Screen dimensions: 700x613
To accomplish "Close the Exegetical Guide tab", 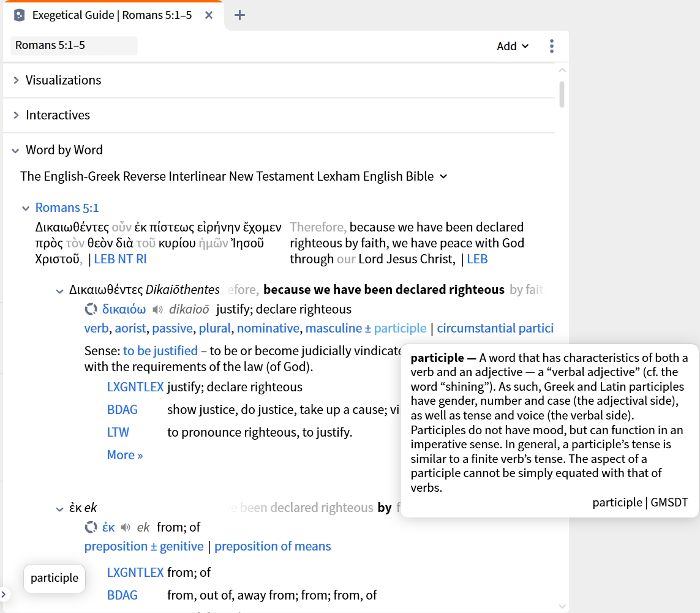I will click(x=208, y=15).
